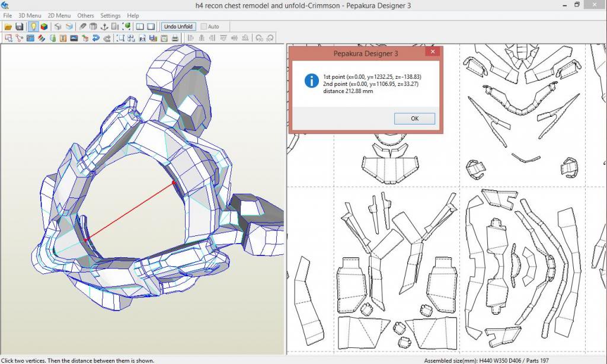This screenshot has height=364, width=607.
Task: Toggle the light bulb lighting icon
Action: 33,27
